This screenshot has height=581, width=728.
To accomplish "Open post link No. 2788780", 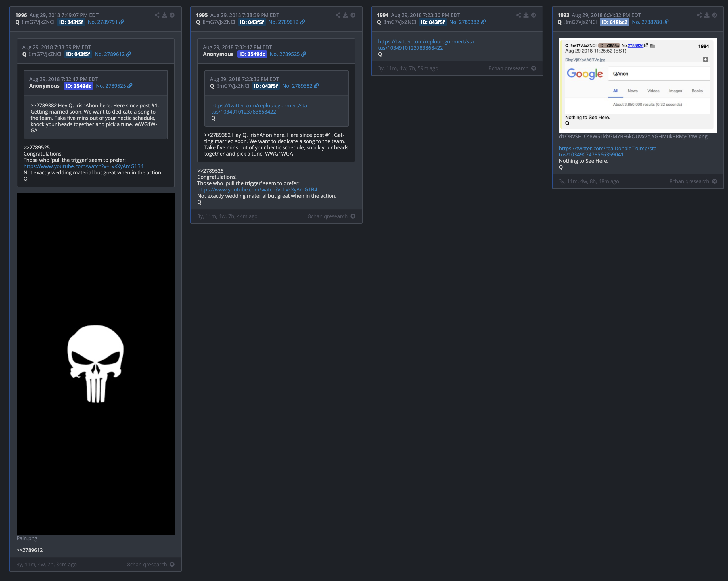I will [647, 22].
